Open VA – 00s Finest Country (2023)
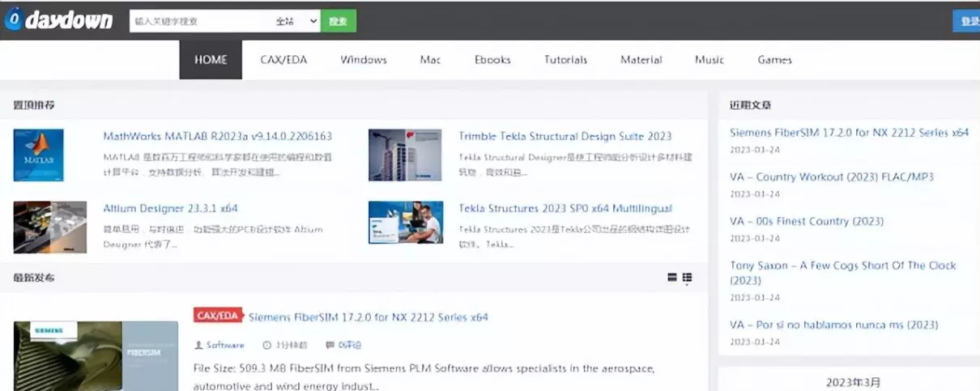The height and width of the screenshot is (391, 980). [x=807, y=221]
